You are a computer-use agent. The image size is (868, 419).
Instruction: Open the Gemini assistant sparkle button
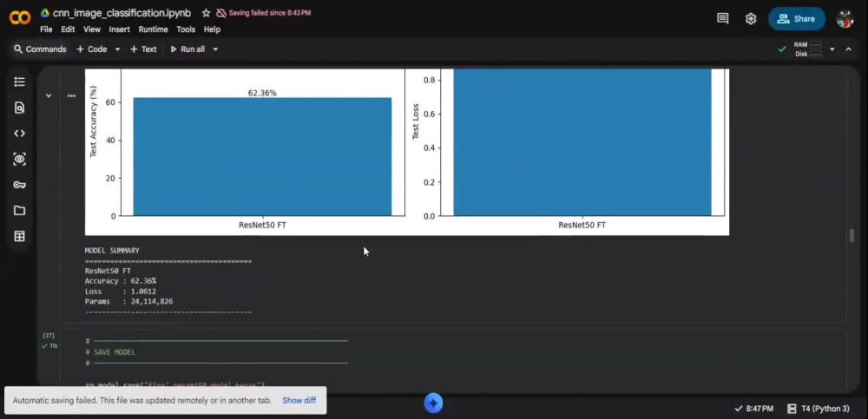[433, 403]
